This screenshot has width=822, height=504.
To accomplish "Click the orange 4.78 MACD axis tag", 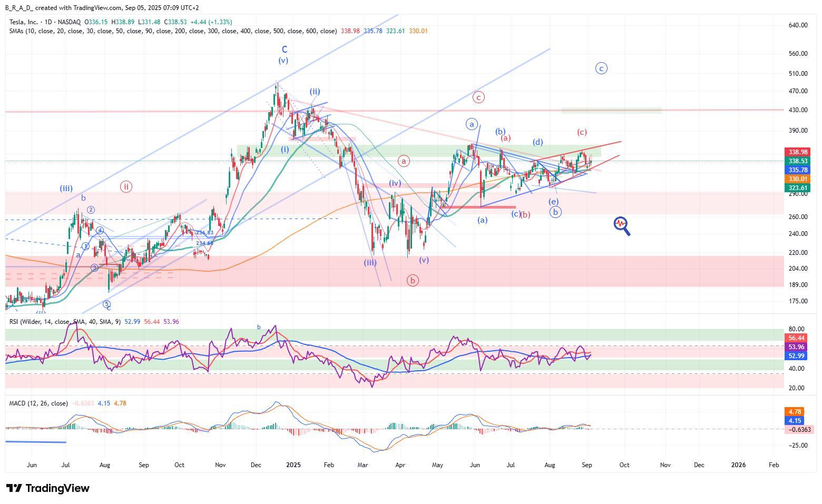I will click(x=795, y=412).
